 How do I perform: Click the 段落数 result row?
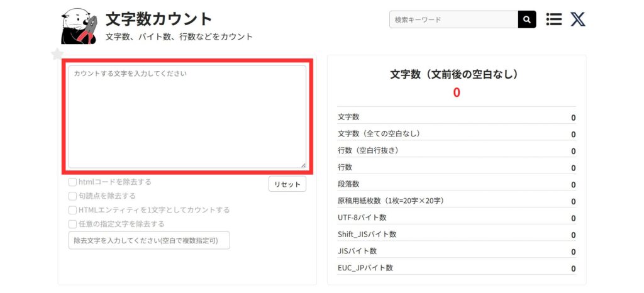456,184
